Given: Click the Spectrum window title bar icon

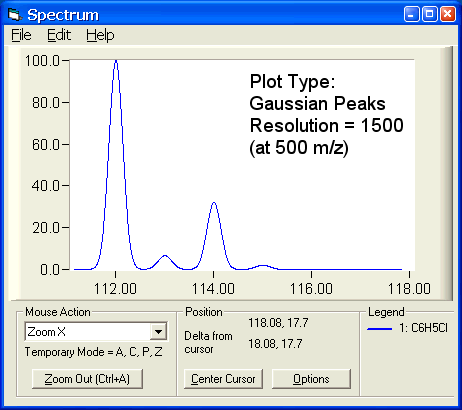Looking at the screenshot, I should click(x=14, y=15).
